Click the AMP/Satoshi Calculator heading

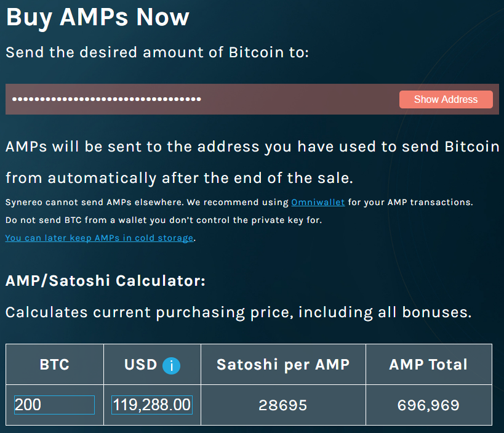[x=105, y=280]
